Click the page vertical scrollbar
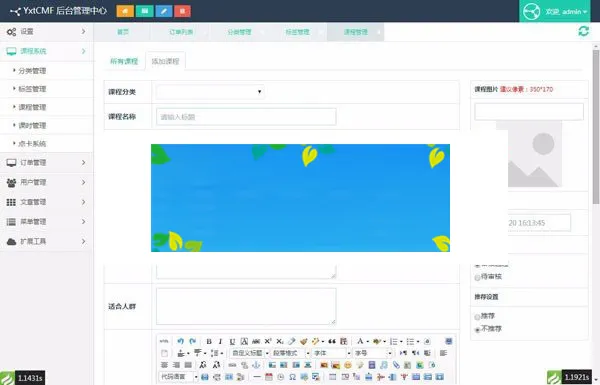The height and width of the screenshot is (385, 600). 596,126
